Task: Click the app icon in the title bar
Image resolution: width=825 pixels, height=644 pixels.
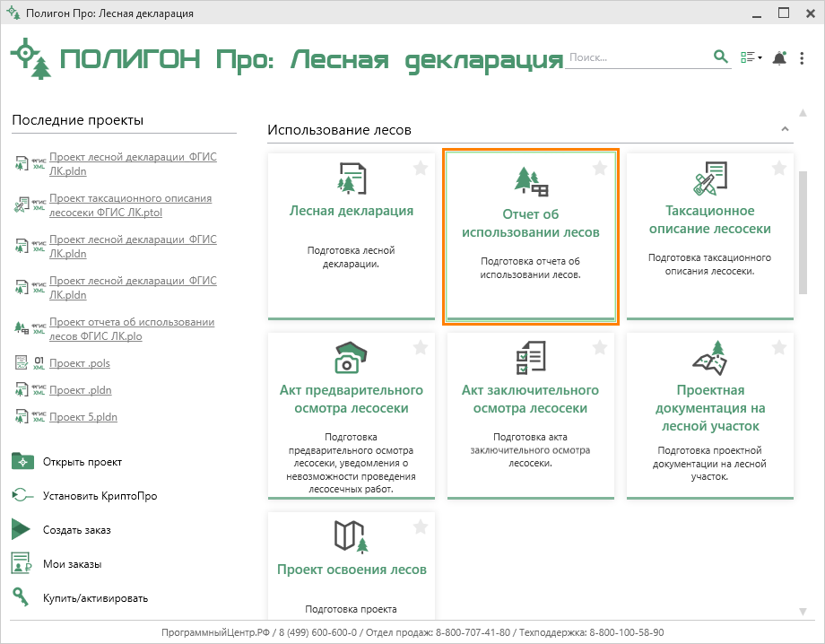Action: coord(13,13)
